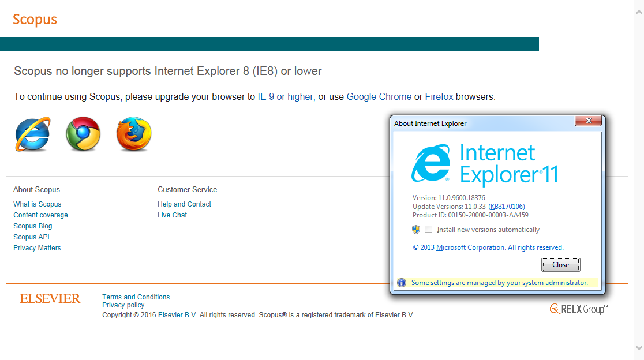Click the Firefox browser icon
This screenshot has width=644, height=360.
[134, 134]
